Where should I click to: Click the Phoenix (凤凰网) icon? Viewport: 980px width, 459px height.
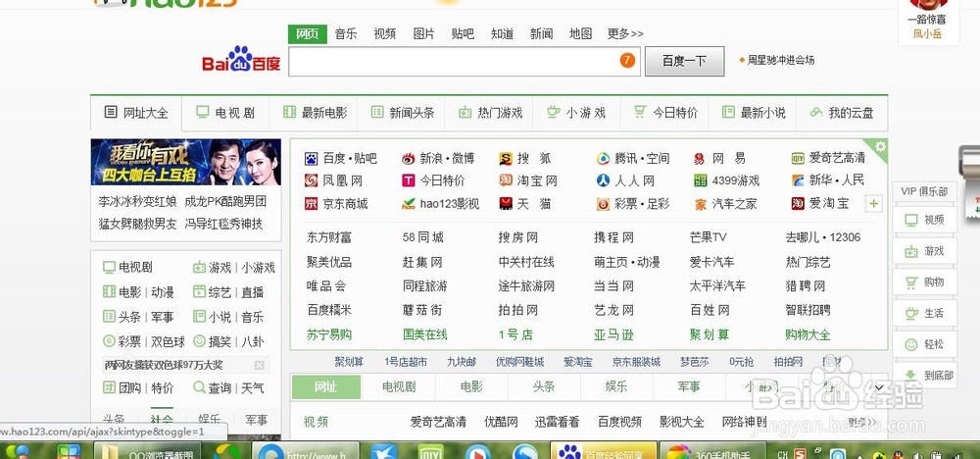[x=312, y=180]
